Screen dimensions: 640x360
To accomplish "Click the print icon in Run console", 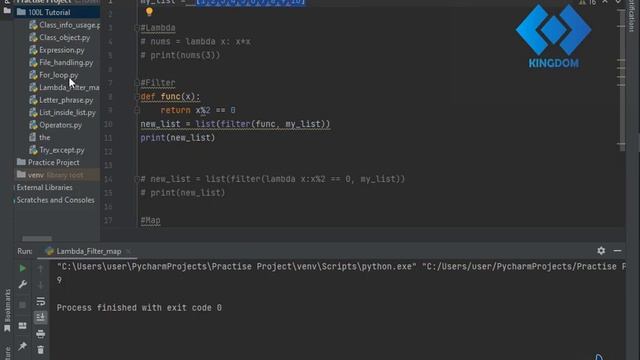I will (x=40, y=334).
